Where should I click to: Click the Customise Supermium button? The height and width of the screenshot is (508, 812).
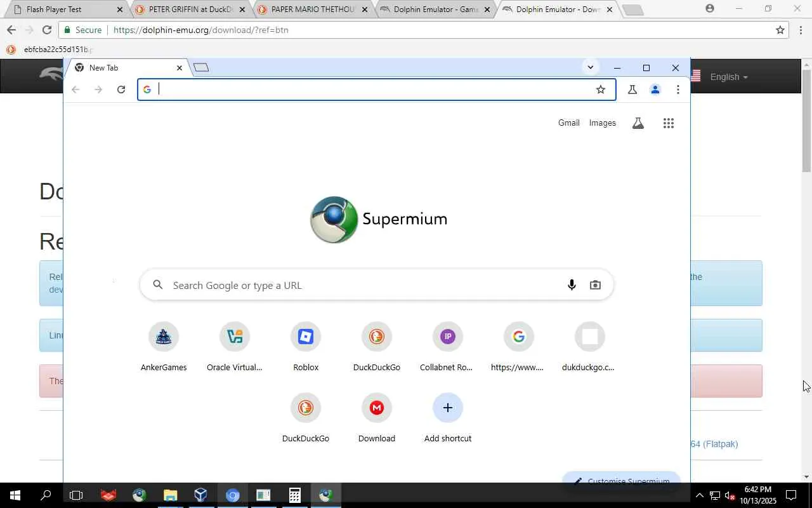(621, 479)
